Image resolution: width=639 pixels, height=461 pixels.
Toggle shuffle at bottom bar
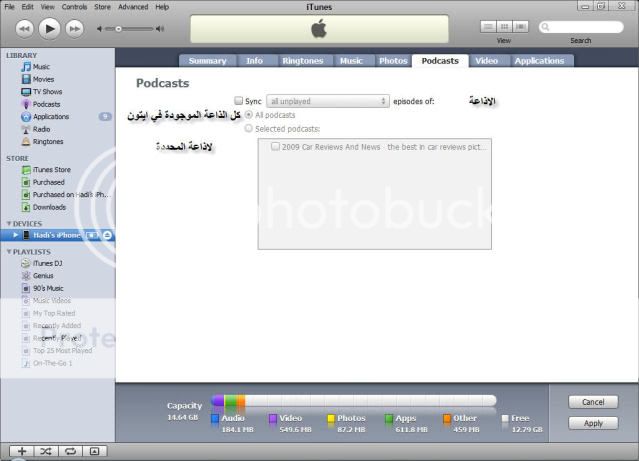tap(46, 451)
